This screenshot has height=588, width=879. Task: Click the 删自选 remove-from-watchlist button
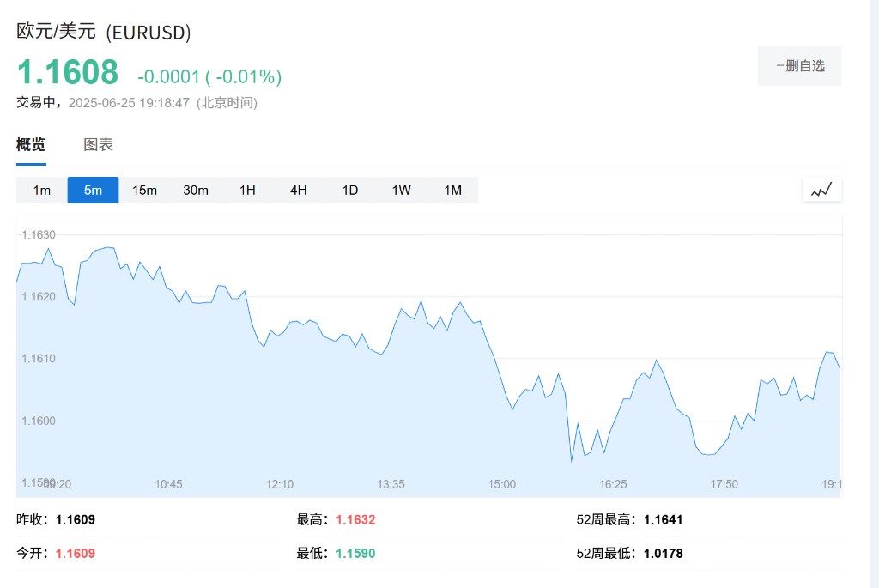(x=799, y=65)
